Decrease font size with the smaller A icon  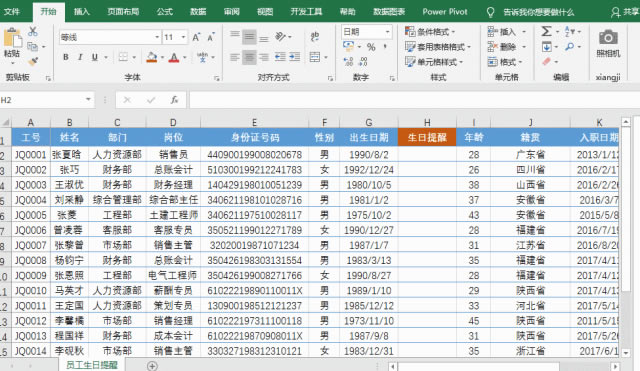click(211, 38)
